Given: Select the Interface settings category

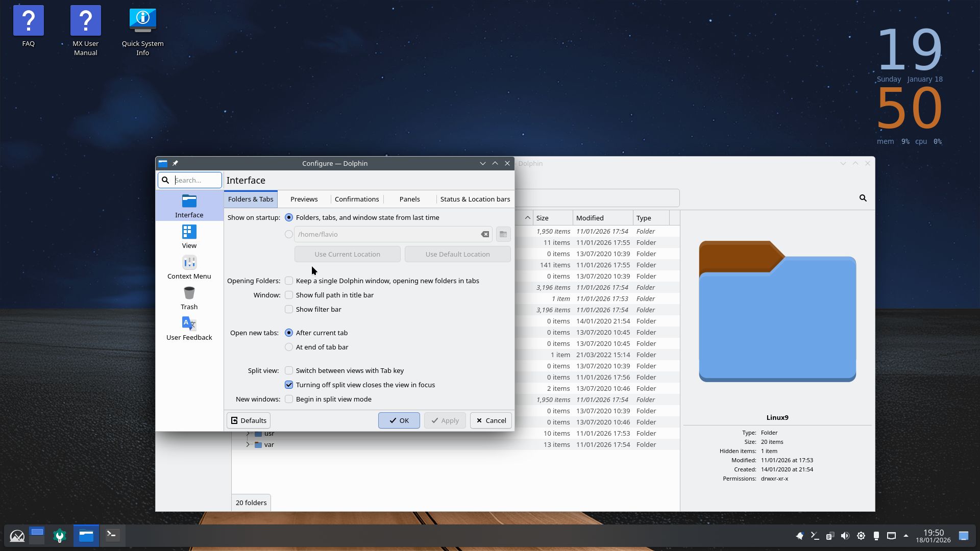Looking at the screenshot, I should (189, 206).
